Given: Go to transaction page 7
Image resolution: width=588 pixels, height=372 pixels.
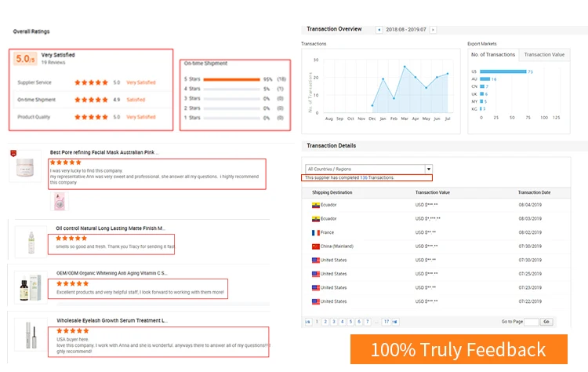Looking at the screenshot, I should pos(368,322).
